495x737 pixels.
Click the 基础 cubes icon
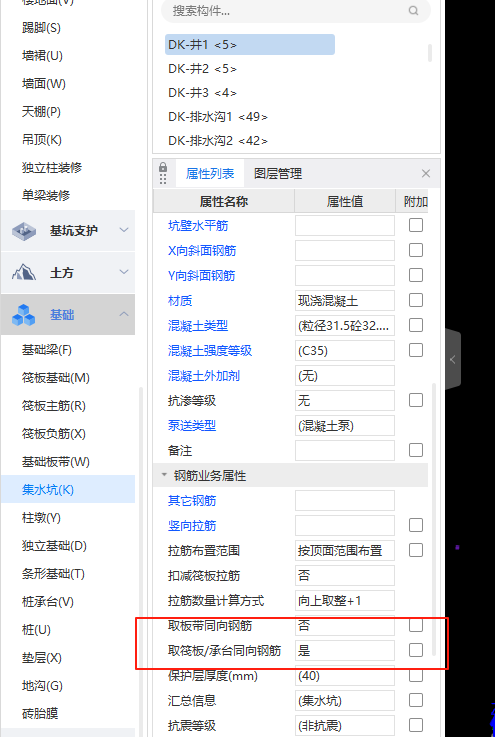click(24, 314)
